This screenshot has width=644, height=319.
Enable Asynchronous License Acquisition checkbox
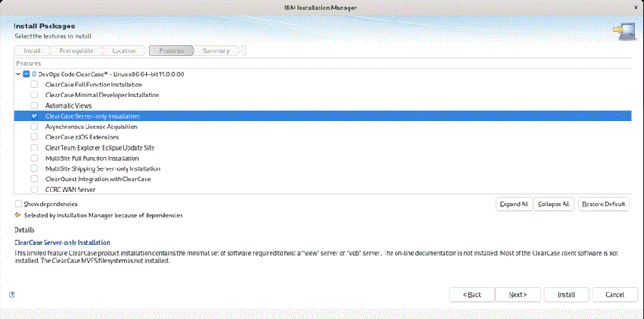point(34,127)
